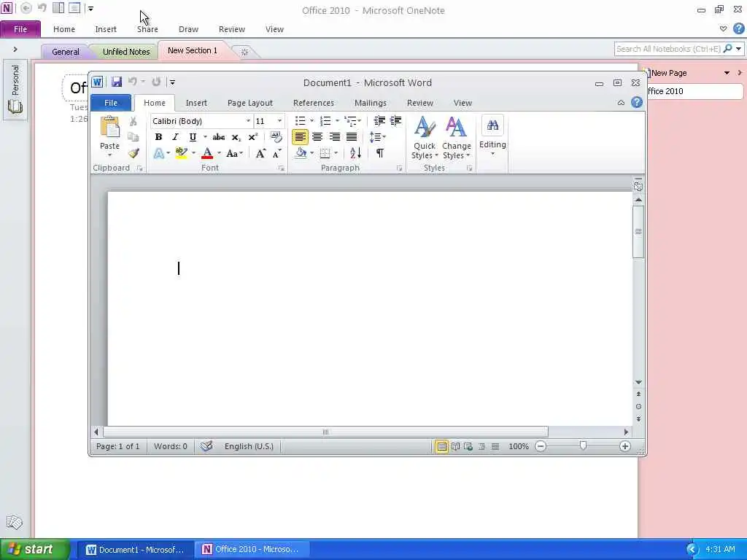Open the Borders dropdown arrow
This screenshot has width=747, height=560.
336,153
